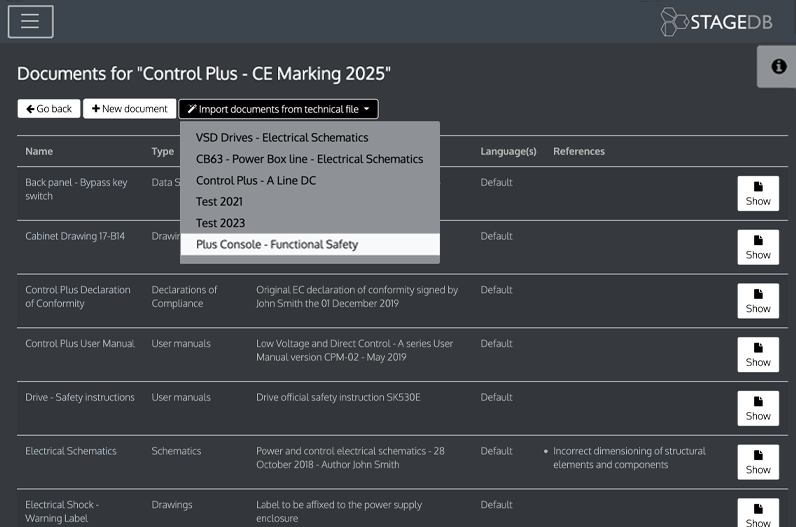The width and height of the screenshot is (796, 527).
Task: Show the Control Plus User Manual document
Action: pyautogui.click(x=757, y=355)
